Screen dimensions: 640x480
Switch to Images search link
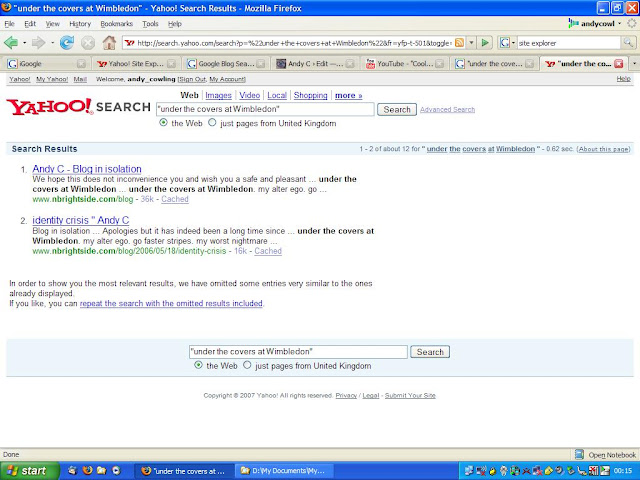click(x=218, y=95)
